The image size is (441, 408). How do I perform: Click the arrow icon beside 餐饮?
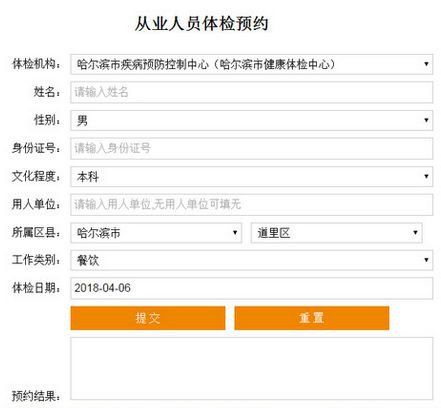[426, 260]
